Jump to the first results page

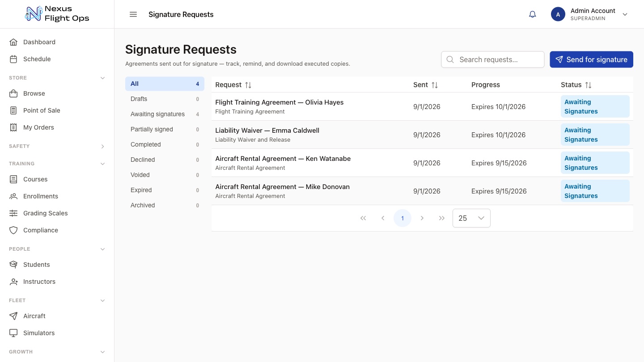pyautogui.click(x=363, y=218)
